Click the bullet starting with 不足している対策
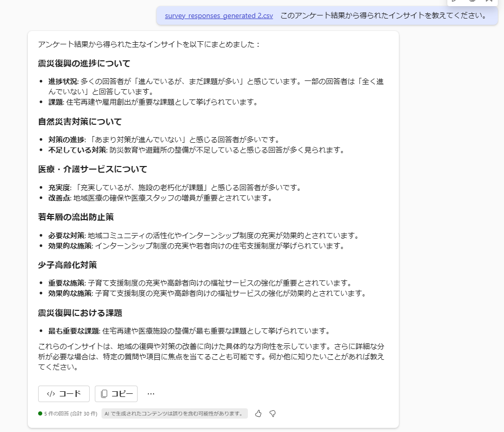Image resolution: width=504 pixels, height=432 pixels. tap(197, 150)
